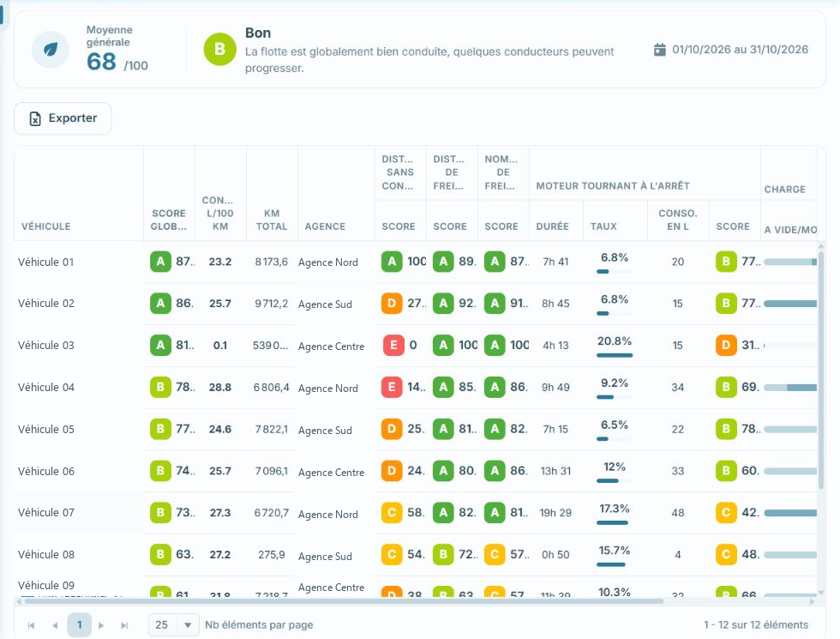Click the 9.2% idle rate value
Screen dimensions: 840x639
click(615, 383)
